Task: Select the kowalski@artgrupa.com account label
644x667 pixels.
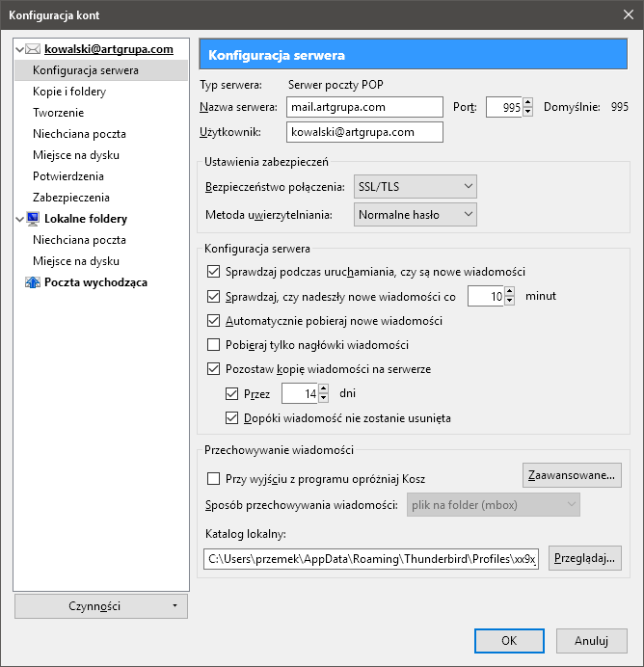Action: [x=109, y=49]
